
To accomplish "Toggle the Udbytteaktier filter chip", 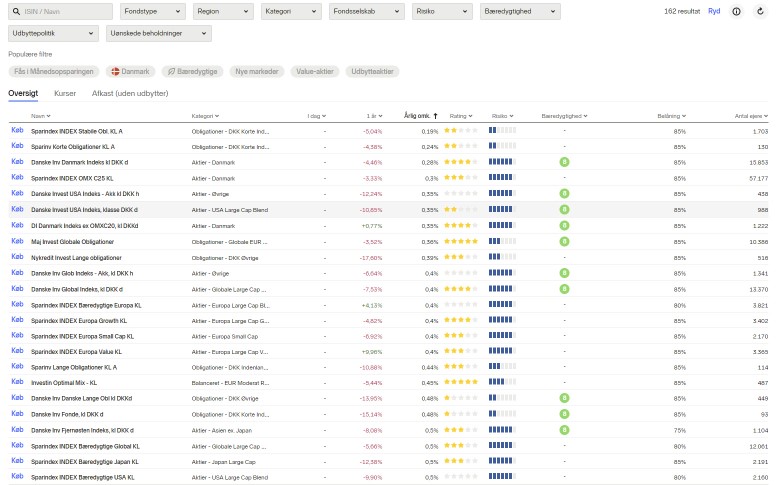I will point(372,71).
